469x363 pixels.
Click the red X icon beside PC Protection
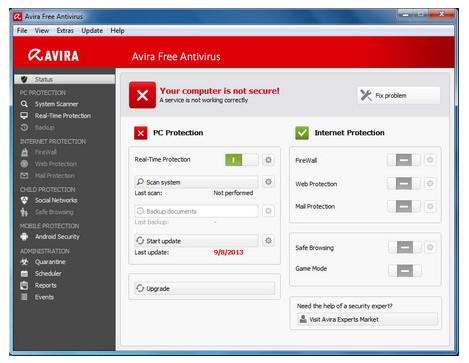[141, 133]
